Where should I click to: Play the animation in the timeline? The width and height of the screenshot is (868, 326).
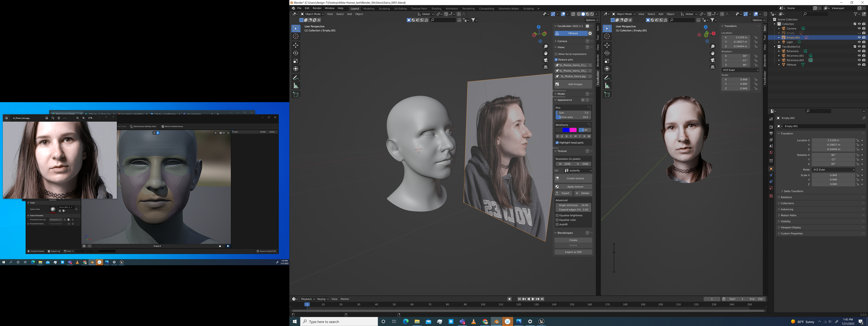533,299
